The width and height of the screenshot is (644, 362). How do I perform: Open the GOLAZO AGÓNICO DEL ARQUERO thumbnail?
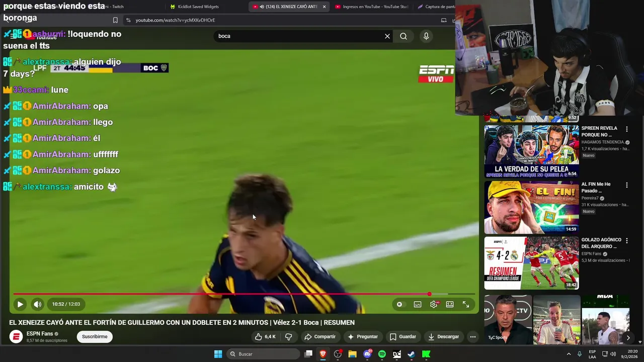(x=531, y=263)
